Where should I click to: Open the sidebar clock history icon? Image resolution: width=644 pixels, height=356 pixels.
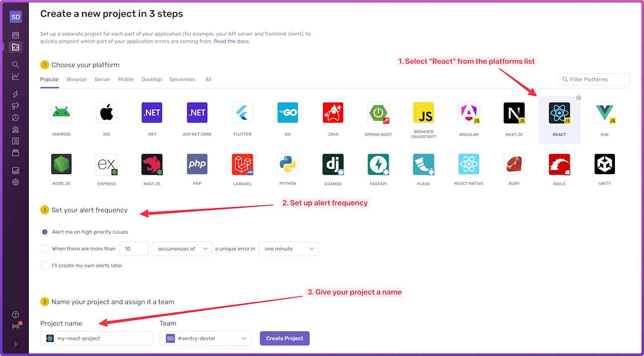[16, 118]
